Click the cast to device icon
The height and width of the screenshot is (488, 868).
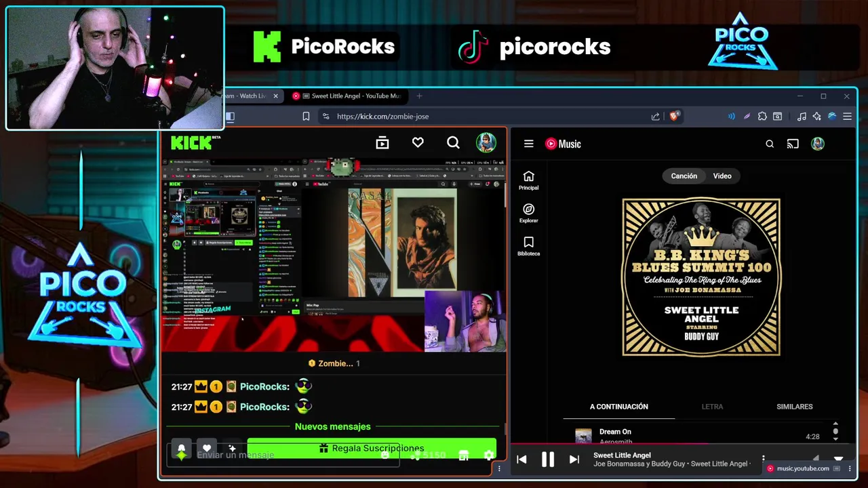[793, 144]
